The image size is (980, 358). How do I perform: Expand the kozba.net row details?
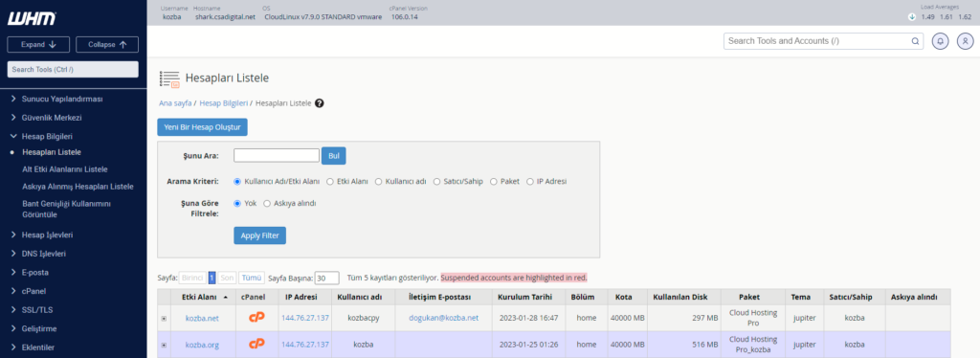(164, 318)
